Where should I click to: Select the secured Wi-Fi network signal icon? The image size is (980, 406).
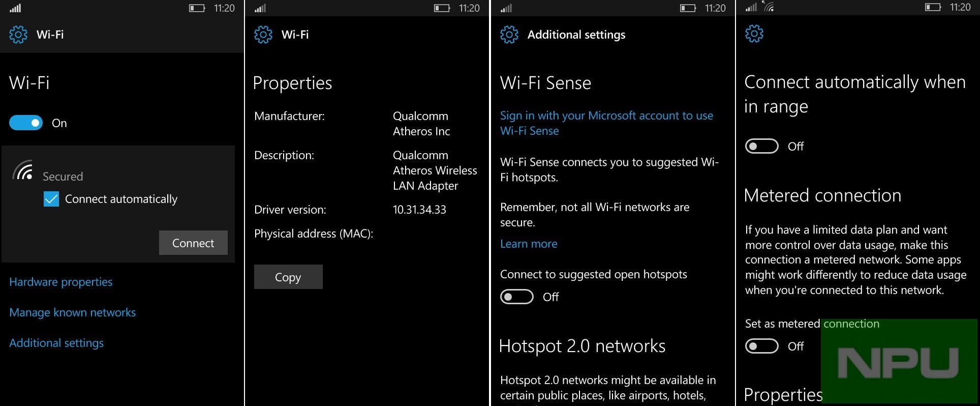[x=23, y=170]
